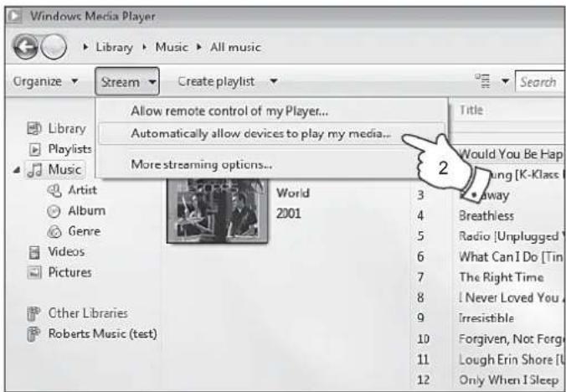Select the album cover art thumbnail
Image resolution: width=566 pixels, height=392 pixels.
click(217, 210)
